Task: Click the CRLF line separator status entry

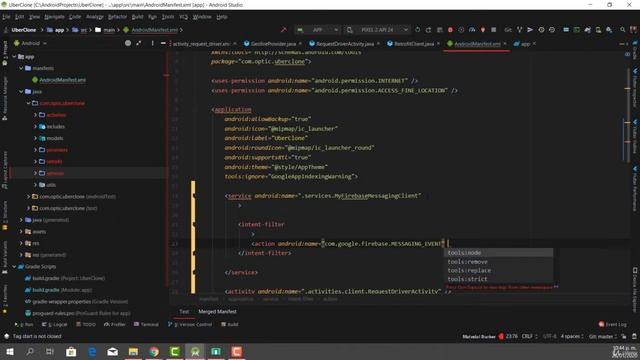Action: pyautogui.click(x=529, y=336)
